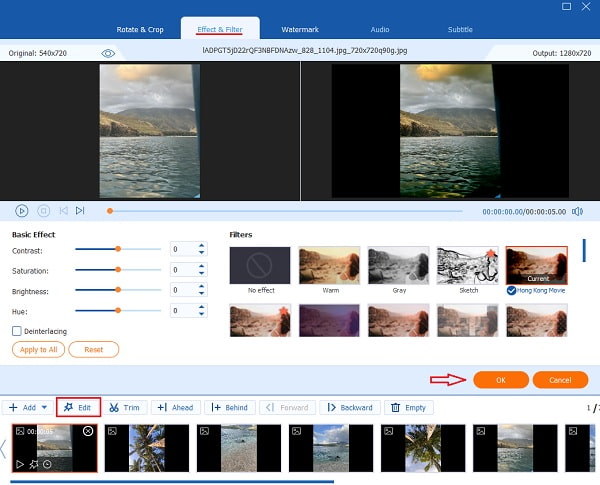Click the horizontal clip strip scrollbar
The height and width of the screenshot is (485, 600).
(x=172, y=482)
